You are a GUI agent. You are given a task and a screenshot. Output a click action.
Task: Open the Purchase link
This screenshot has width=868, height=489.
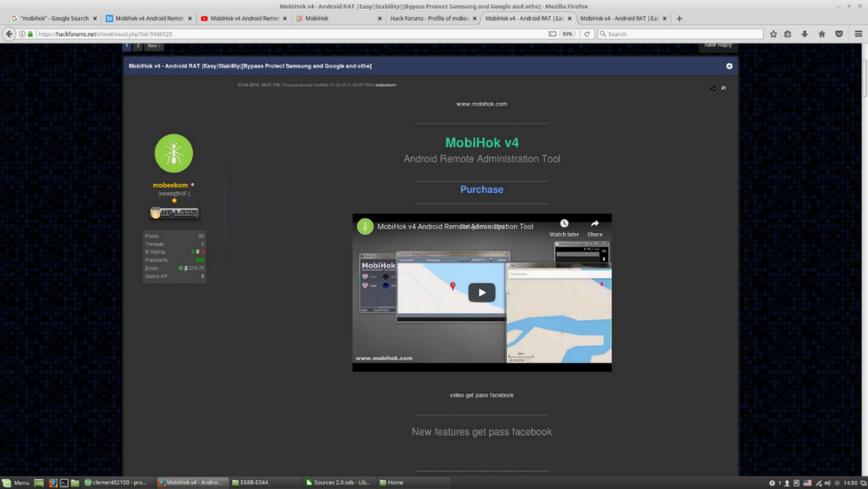(x=481, y=189)
